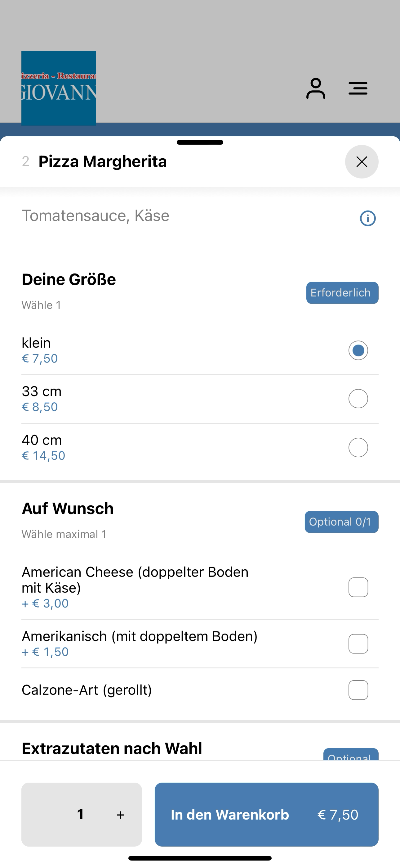Show allergen info for Tomatensauce, Käse
Viewport: 400px width, 868px height.
click(368, 218)
